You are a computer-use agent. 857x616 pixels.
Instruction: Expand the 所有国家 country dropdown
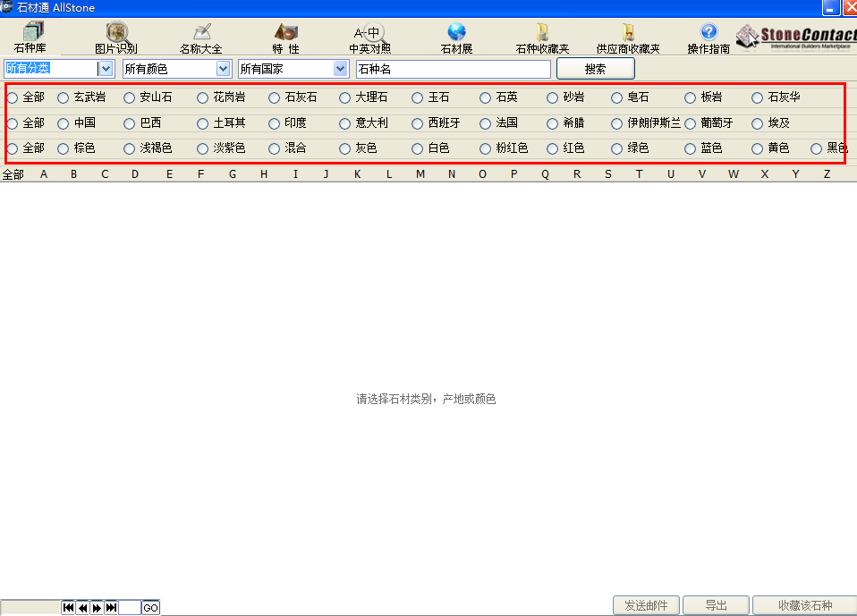point(340,69)
